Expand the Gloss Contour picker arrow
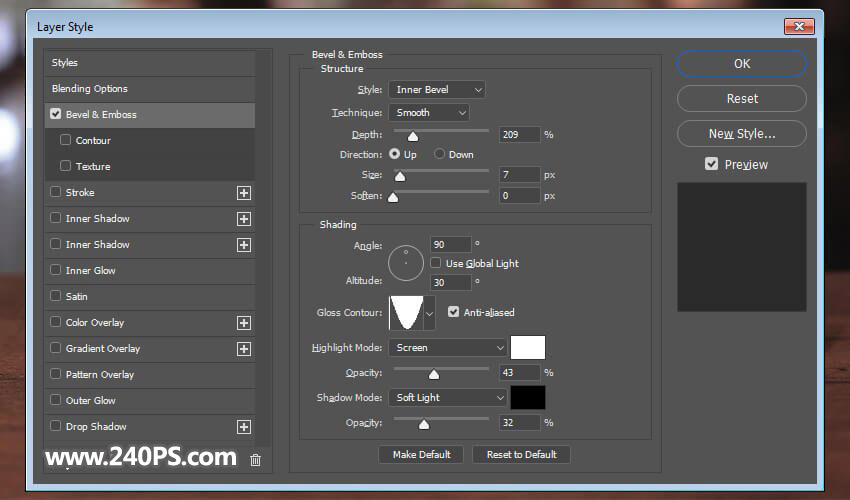Screen dimensions: 850x500 (x=429, y=313)
